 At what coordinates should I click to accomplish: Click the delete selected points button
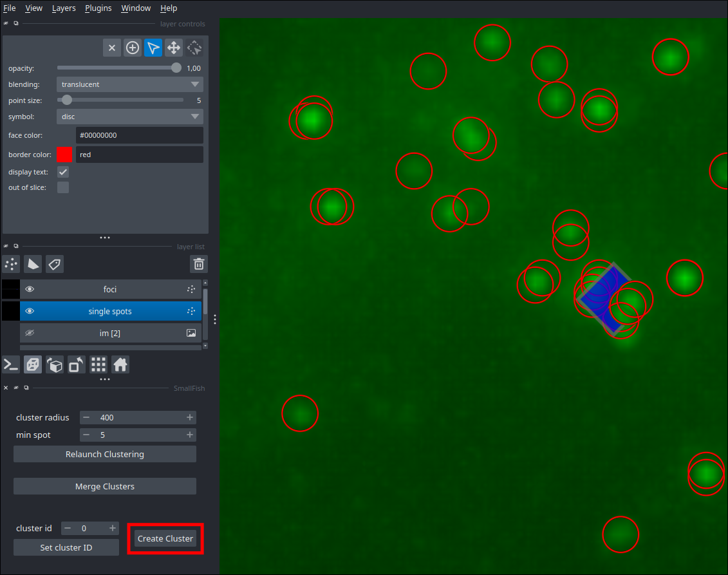tap(112, 48)
